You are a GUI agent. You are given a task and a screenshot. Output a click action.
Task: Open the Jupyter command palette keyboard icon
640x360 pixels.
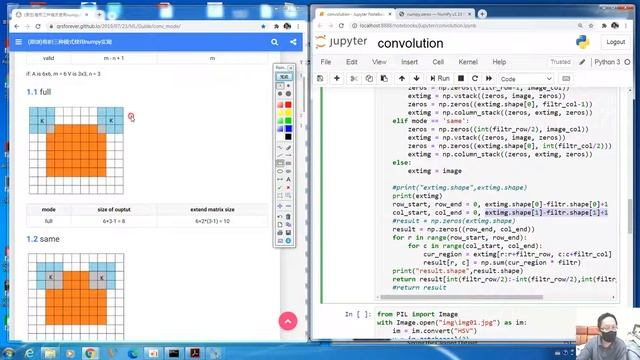566,78
